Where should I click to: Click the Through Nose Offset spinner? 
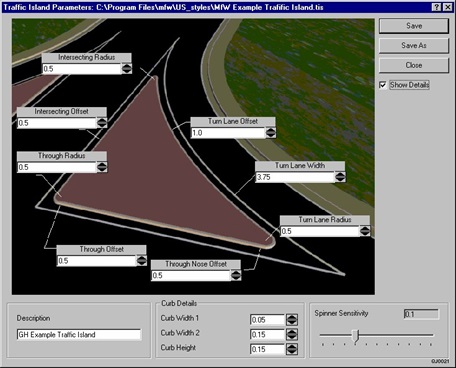click(x=236, y=275)
